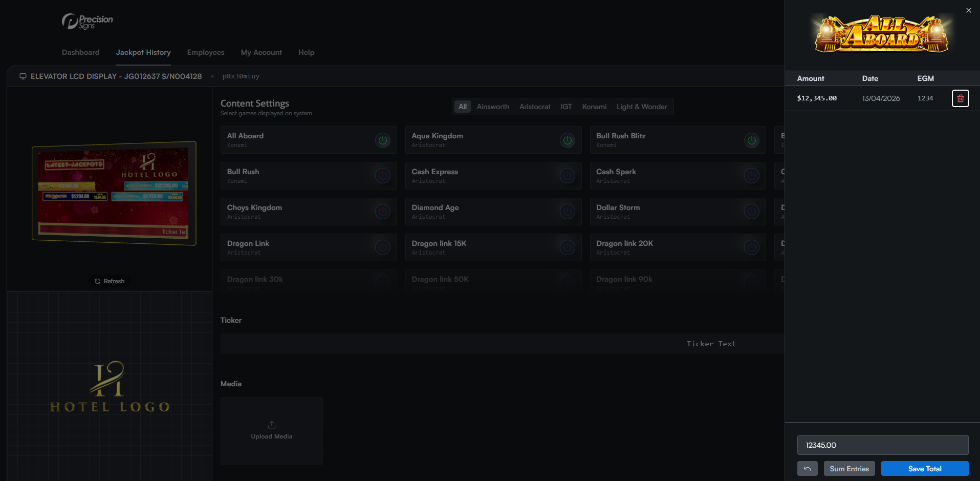Click the elevator display monitor icon
The width and height of the screenshot is (980, 481).
click(23, 76)
